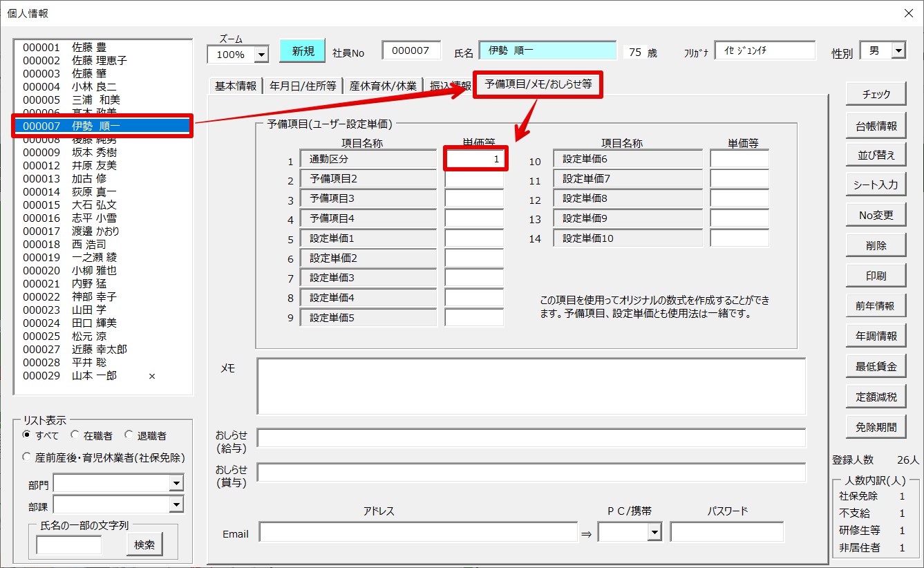
Task: Open 台帳情報 from the right panel
Action: (x=876, y=126)
